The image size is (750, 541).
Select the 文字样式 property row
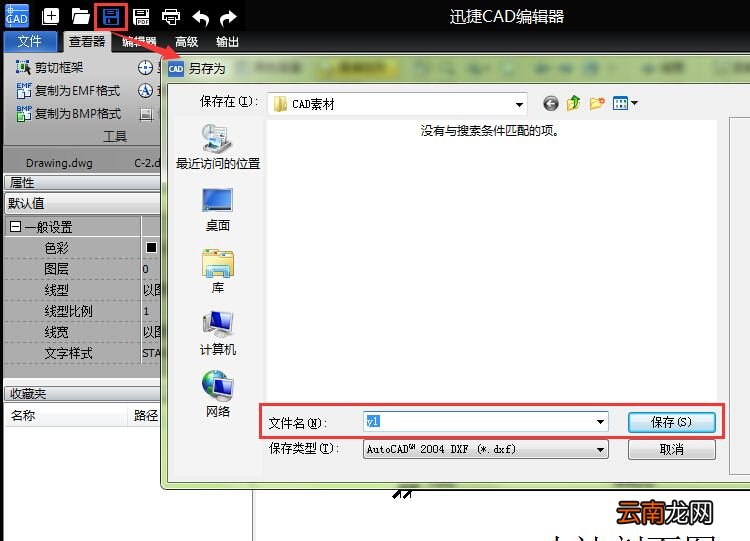82,353
